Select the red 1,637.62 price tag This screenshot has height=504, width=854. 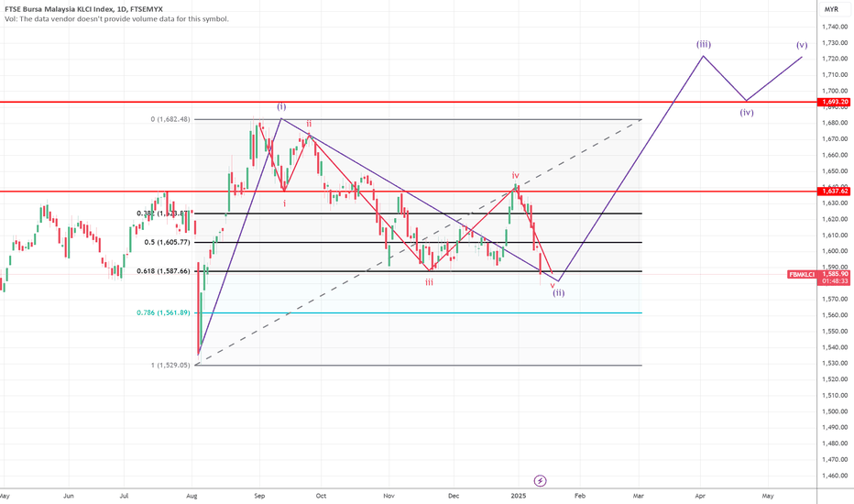[x=835, y=192]
